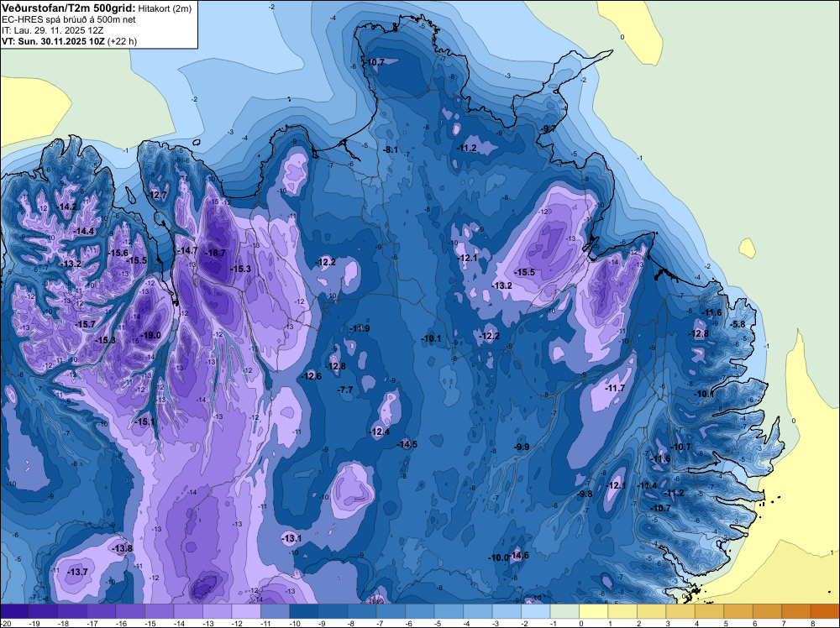Click the 'IT: Lau. 29. 11. 2025 12Z' line
840x628 pixels.
click(52, 30)
